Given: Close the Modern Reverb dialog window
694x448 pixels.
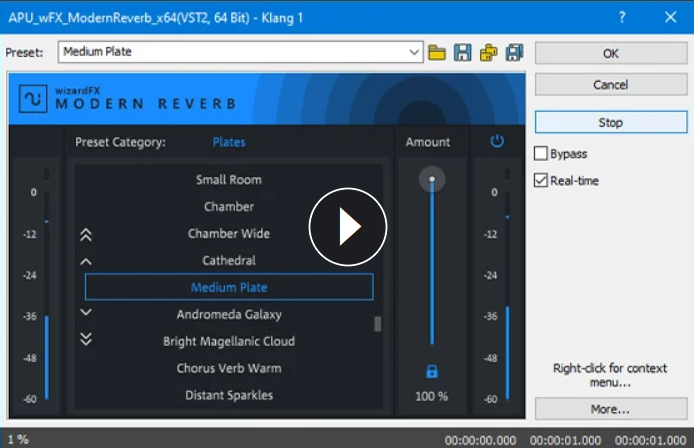Looking at the screenshot, I should point(671,17).
